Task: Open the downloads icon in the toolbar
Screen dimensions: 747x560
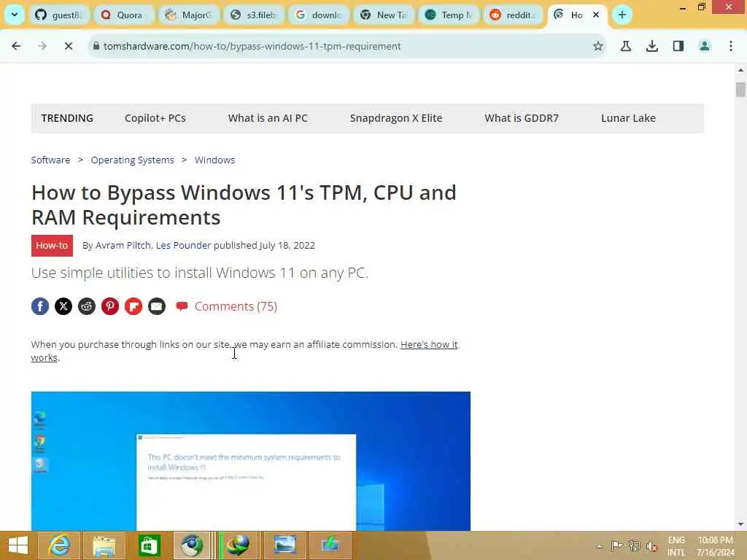Action: 651,46
